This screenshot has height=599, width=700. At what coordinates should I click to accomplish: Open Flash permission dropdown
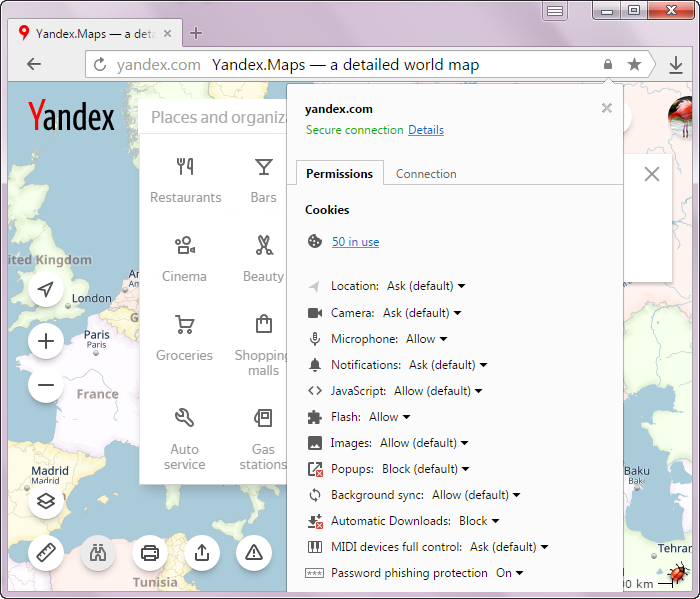pyautogui.click(x=389, y=417)
